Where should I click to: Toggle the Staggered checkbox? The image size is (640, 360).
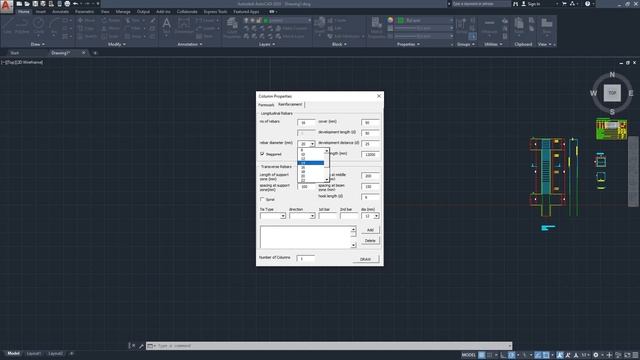click(x=262, y=154)
